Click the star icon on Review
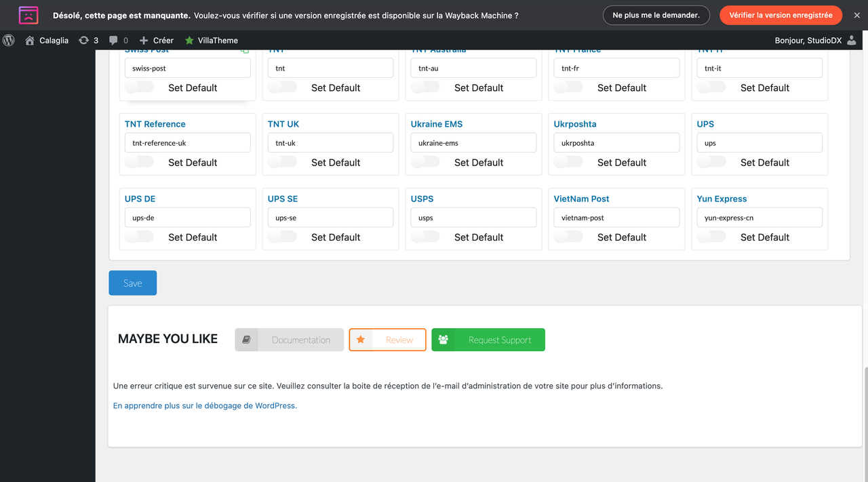Viewport: 868px width, 482px height. tap(361, 340)
